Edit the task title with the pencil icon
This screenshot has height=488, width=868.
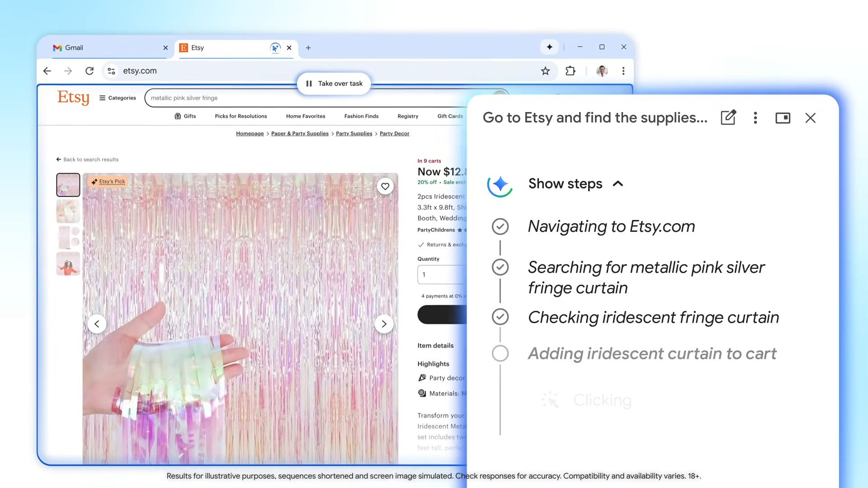pyautogui.click(x=727, y=117)
